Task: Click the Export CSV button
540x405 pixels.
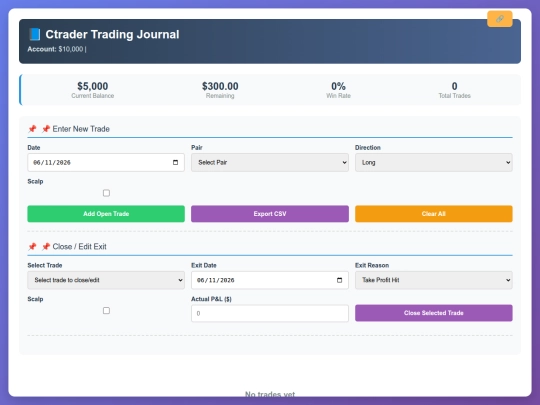Action: 270,214
